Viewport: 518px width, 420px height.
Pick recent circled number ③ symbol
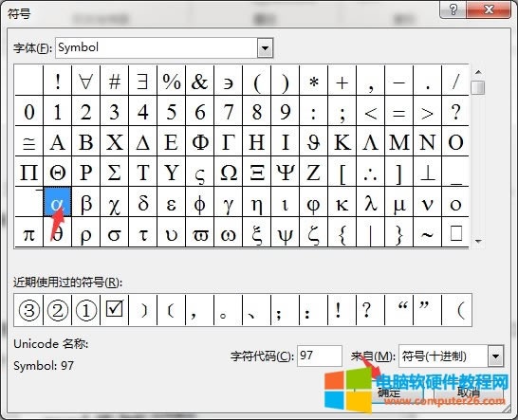[29, 309]
